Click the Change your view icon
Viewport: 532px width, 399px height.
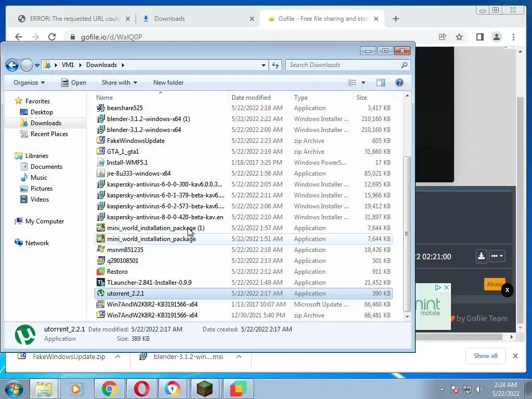pos(352,83)
